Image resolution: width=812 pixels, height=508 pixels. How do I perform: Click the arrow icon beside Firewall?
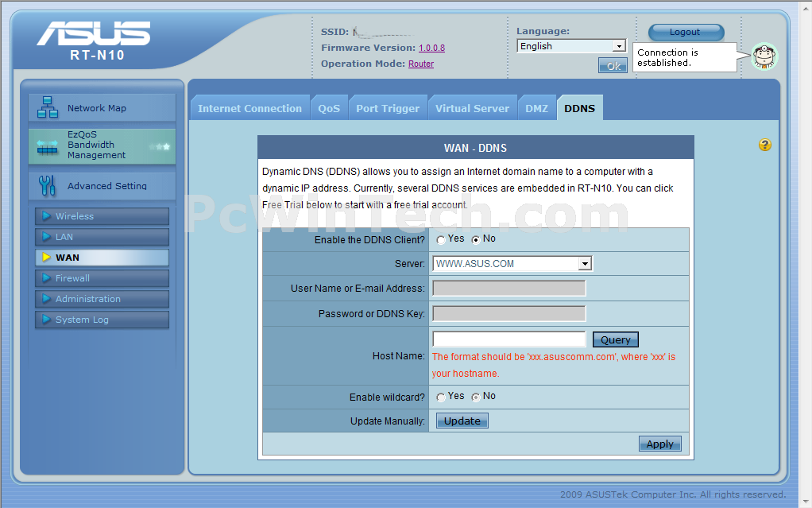[x=46, y=277]
